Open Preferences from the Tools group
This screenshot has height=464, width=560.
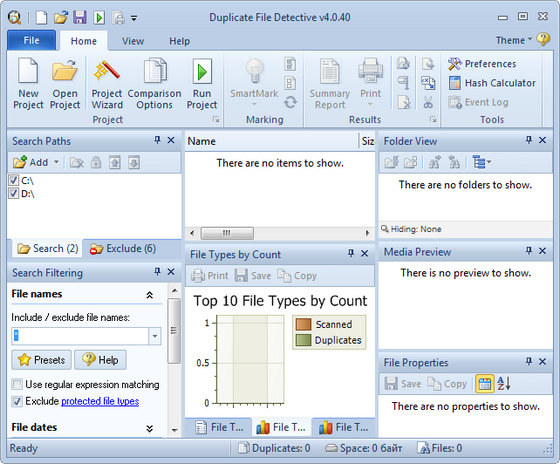tap(482, 64)
